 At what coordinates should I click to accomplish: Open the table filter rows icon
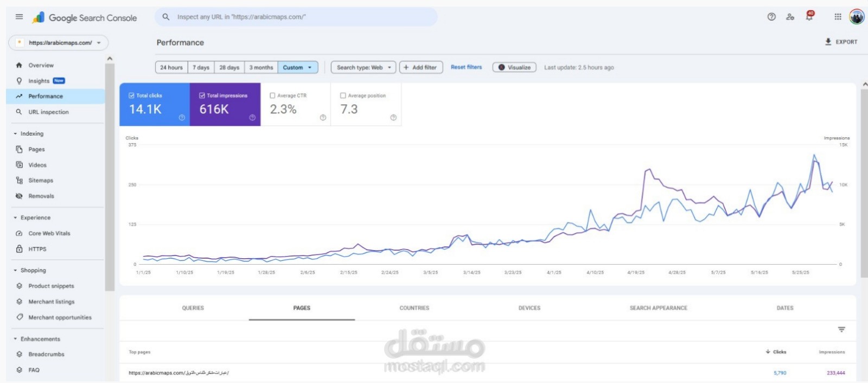click(x=841, y=329)
